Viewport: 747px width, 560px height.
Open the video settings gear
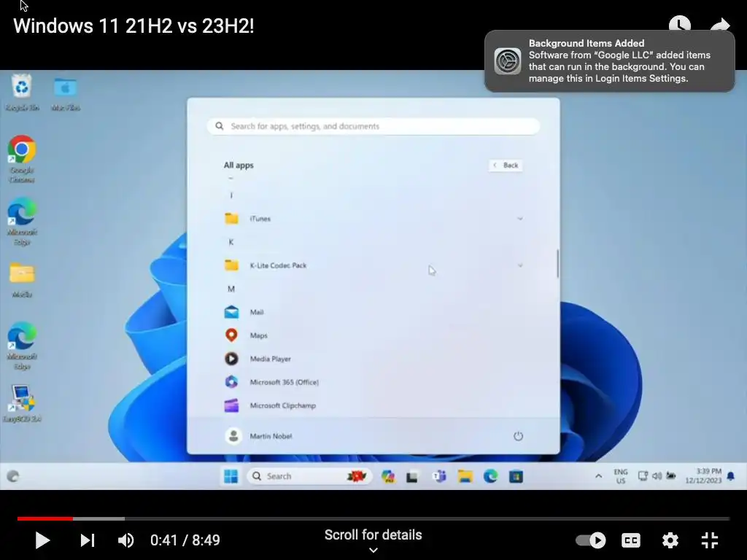click(670, 540)
